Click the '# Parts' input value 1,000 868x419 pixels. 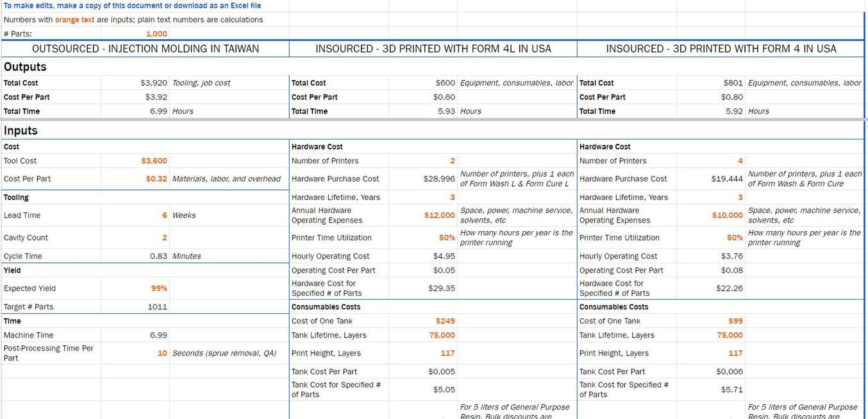(156, 34)
